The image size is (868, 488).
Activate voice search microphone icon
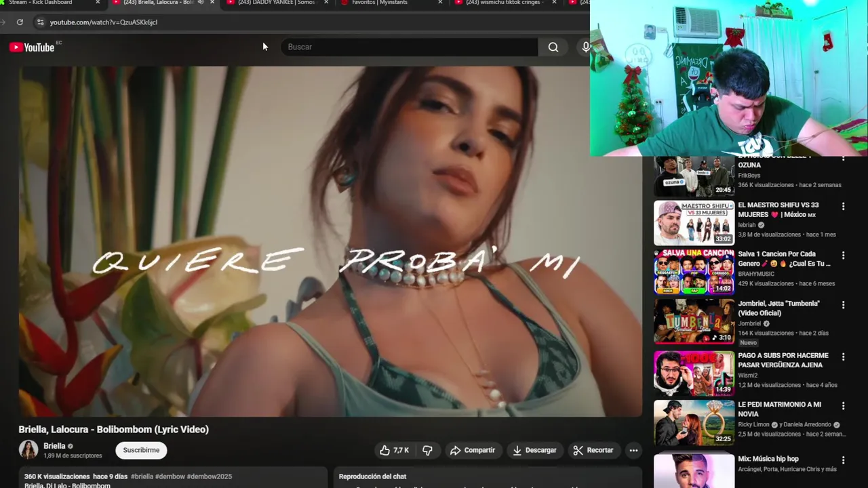[585, 47]
